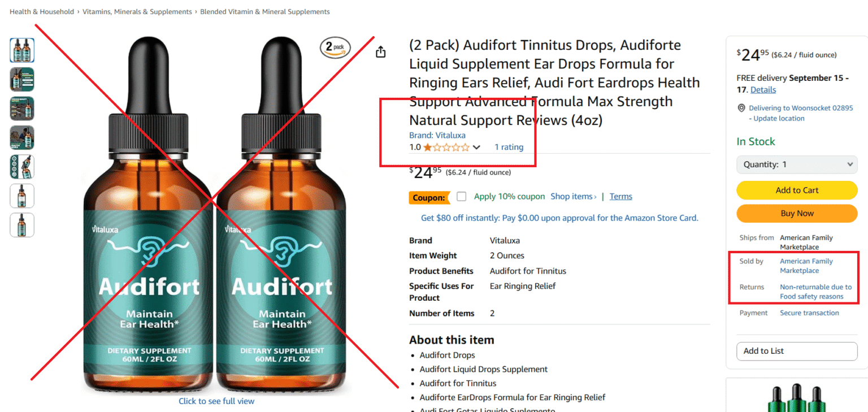Click the Add to Cart button
This screenshot has width=868, height=412.
coord(797,190)
